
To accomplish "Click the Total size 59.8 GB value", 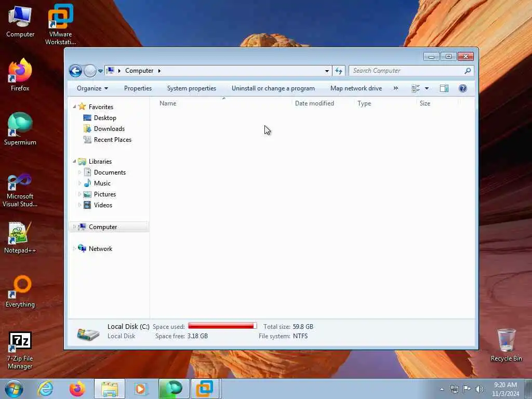I will pos(303,327).
